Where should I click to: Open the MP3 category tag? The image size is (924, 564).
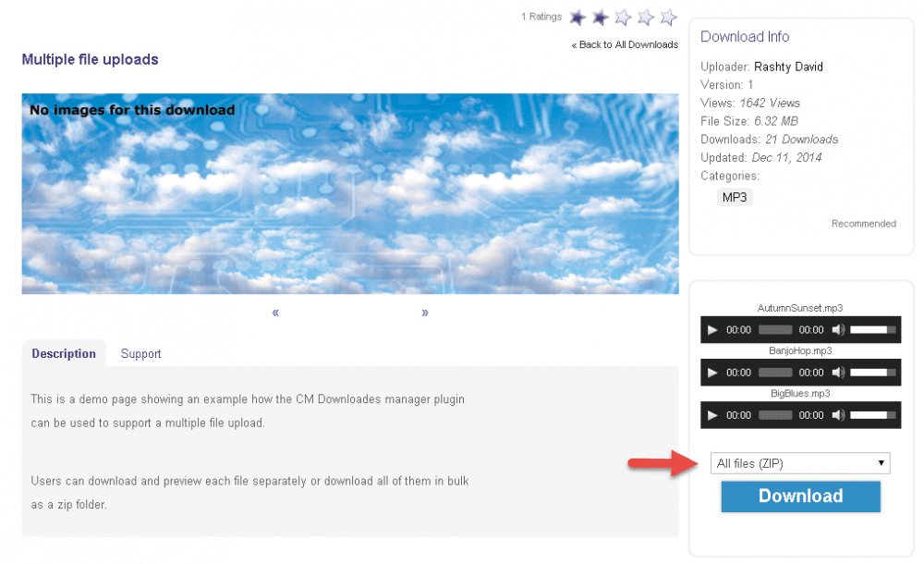coord(735,197)
